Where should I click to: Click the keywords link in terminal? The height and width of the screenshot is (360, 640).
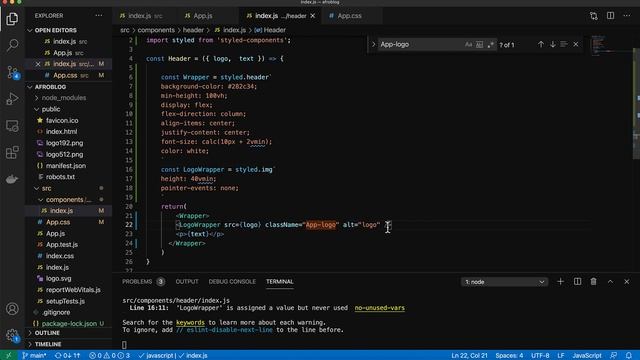click(190, 322)
